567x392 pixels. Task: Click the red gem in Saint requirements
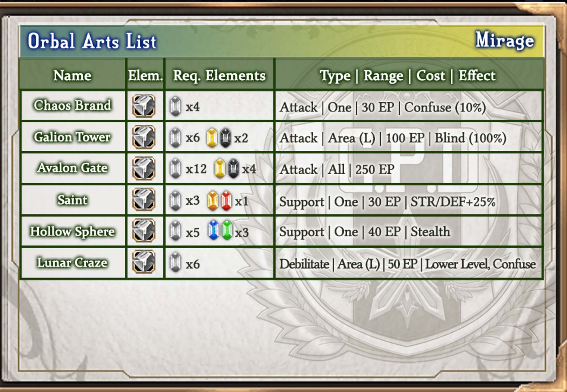coord(226,201)
